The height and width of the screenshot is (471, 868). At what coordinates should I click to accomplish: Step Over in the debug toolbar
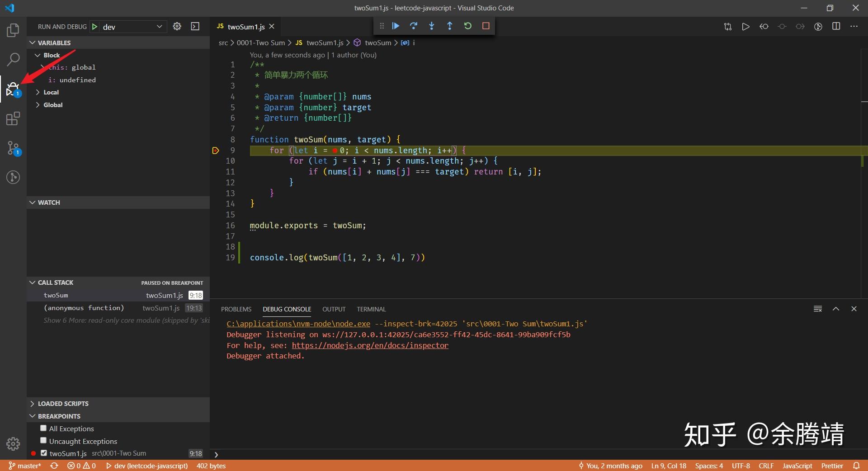(x=414, y=26)
